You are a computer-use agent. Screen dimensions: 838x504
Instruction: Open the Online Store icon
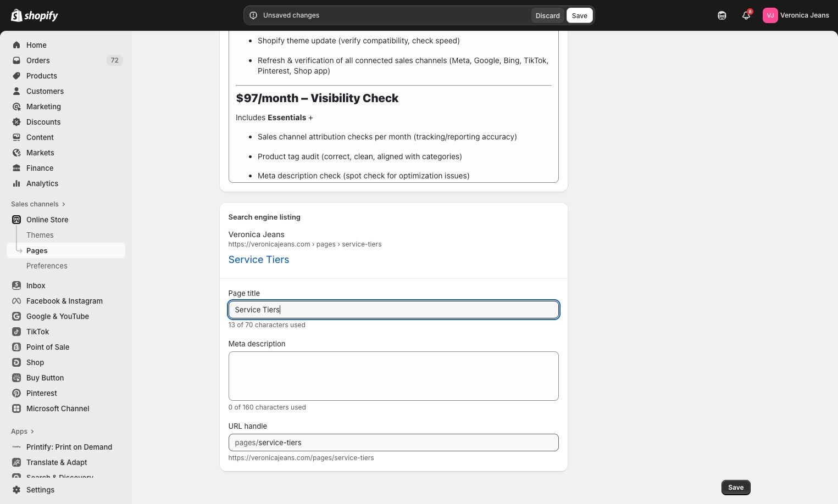tap(16, 220)
